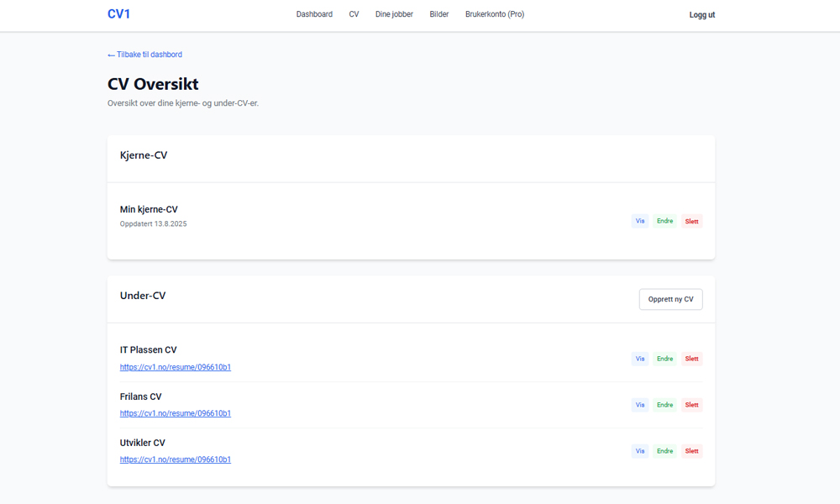Viewport: 840px width, 504px height.
Task: View Min kjerne-CV with Vis button
Action: [640, 222]
